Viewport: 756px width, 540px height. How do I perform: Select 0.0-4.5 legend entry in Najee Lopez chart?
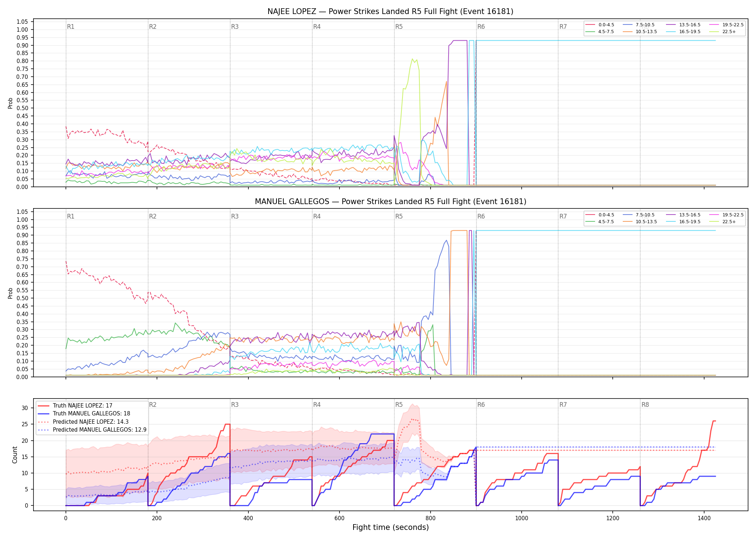pyautogui.click(x=600, y=25)
